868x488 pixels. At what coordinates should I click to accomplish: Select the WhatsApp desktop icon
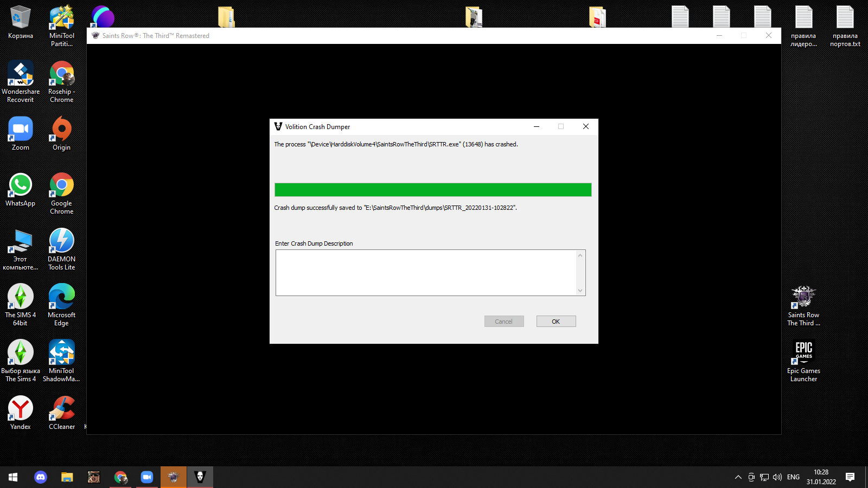(x=21, y=190)
